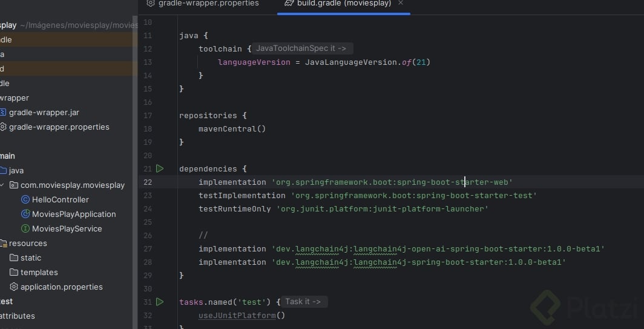Run the test task from line 31 gutter
644x329 pixels.
[160, 302]
